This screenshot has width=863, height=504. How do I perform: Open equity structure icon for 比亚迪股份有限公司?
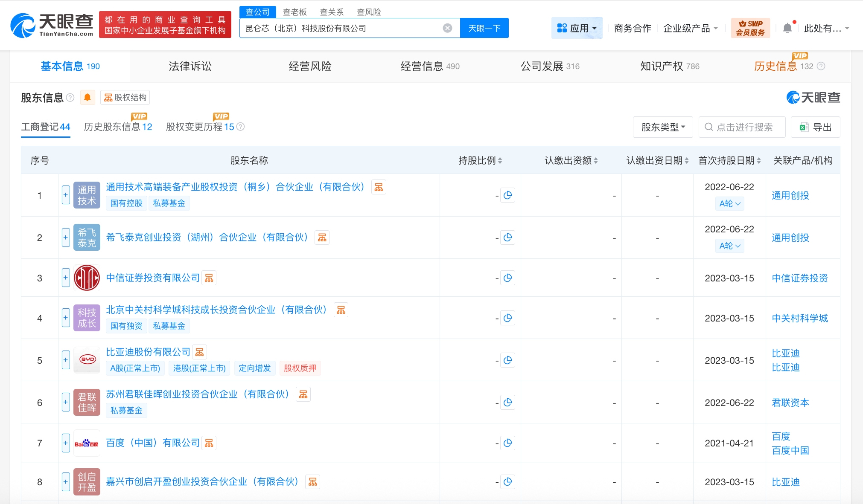click(199, 352)
